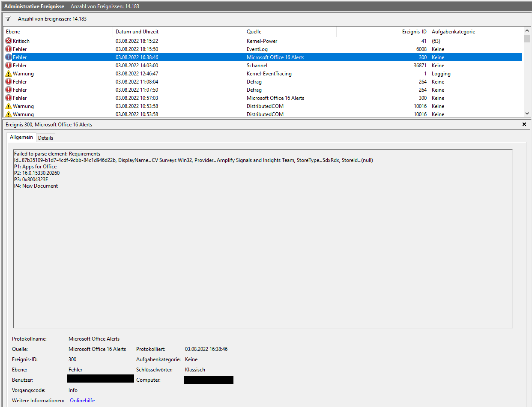Click error icon of Schannel 36871 row
The height and width of the screenshot is (407, 532).
tap(9, 66)
